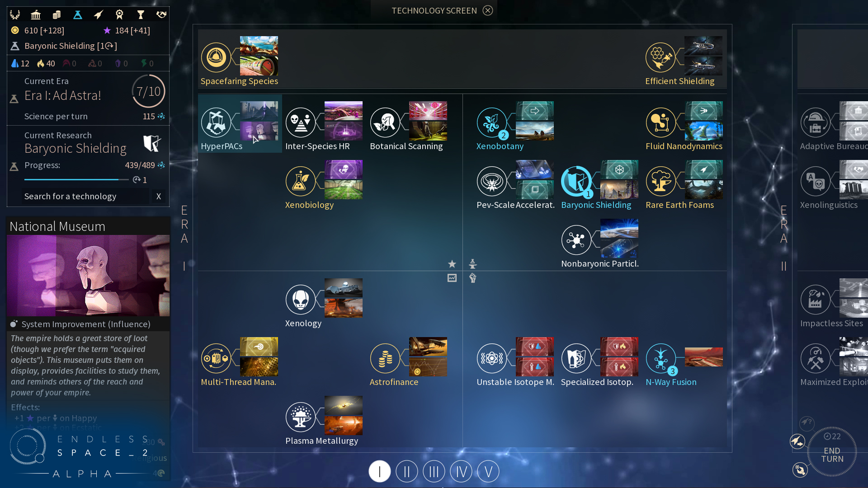Click the National Museum building thumbnail

pos(88,275)
